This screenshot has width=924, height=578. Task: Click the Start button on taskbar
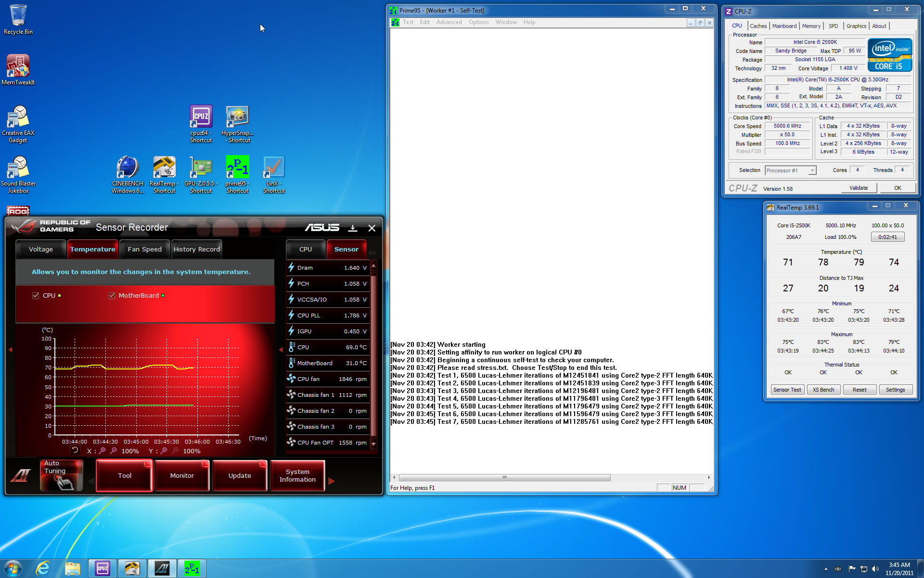tap(13, 568)
